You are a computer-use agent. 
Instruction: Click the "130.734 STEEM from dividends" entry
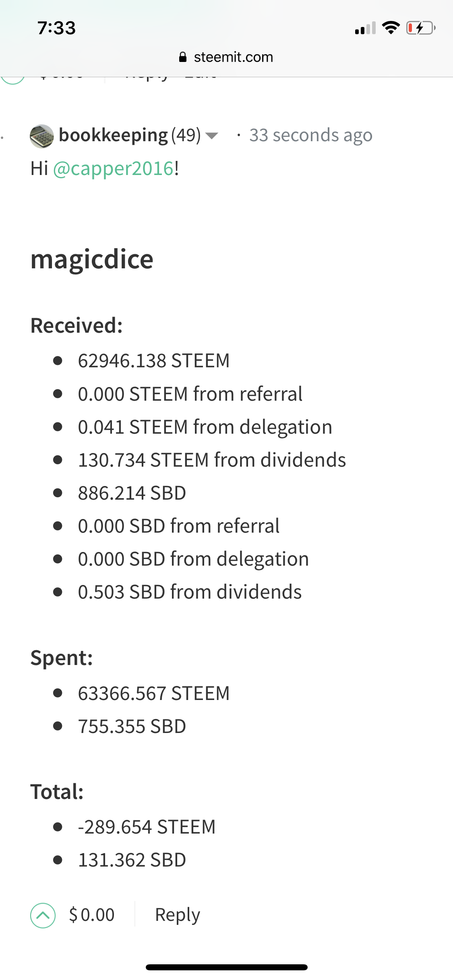point(212,460)
